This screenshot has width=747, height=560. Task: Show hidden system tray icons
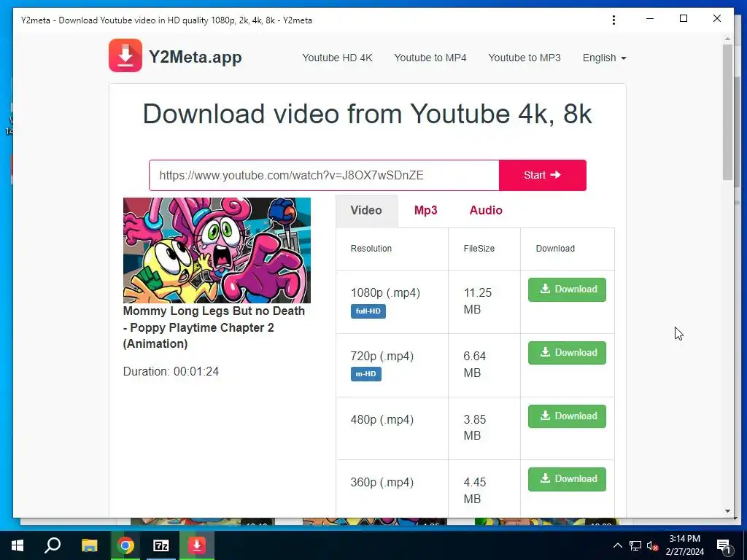coord(617,545)
